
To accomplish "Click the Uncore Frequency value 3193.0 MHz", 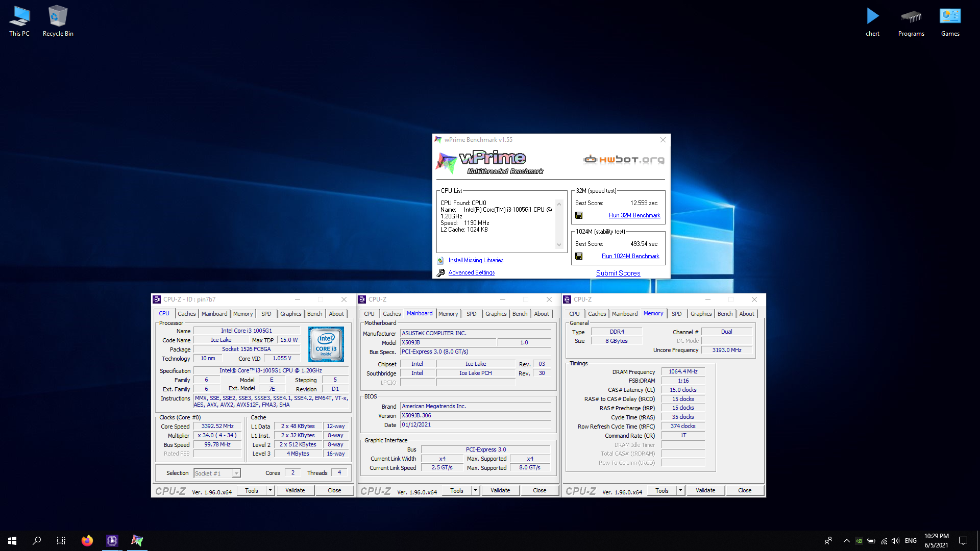I will 727,350.
